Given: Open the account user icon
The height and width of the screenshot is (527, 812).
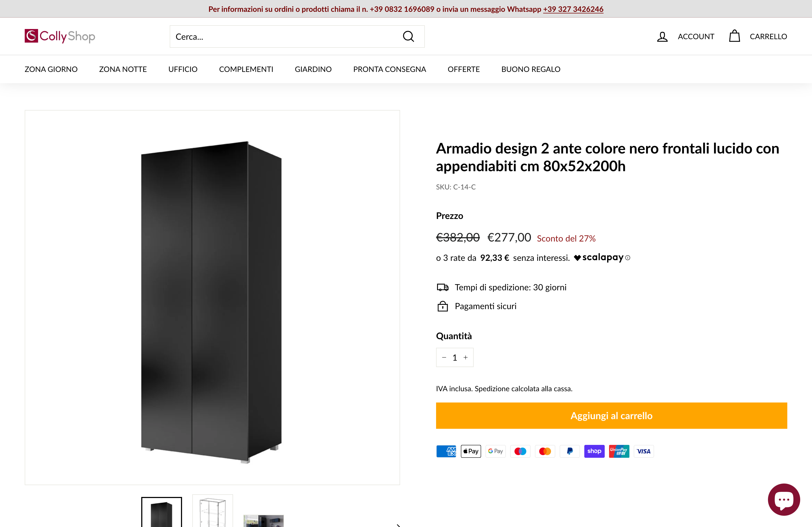Looking at the screenshot, I should coord(662,36).
